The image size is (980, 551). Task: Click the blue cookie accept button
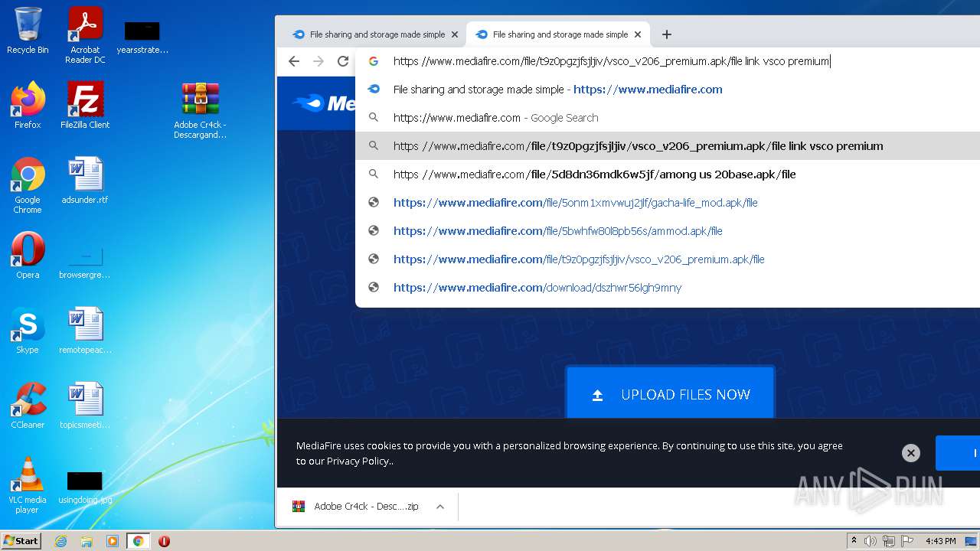pos(958,453)
